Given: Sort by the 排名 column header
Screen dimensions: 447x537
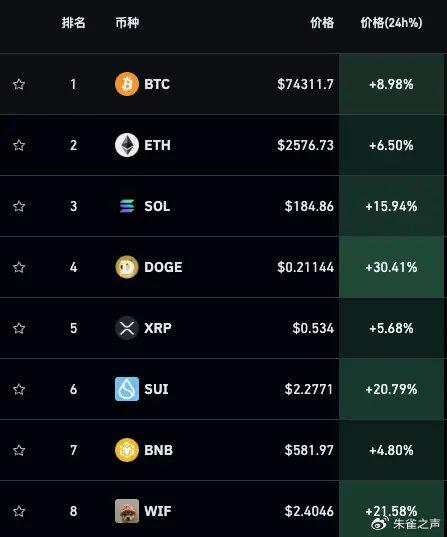Looking at the screenshot, I should coord(73,23).
